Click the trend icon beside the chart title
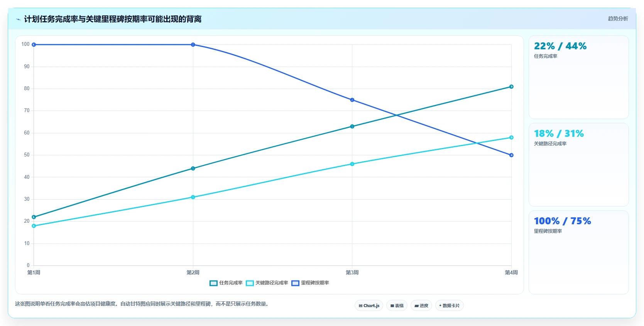The width and height of the screenshot is (644, 326). click(x=18, y=19)
